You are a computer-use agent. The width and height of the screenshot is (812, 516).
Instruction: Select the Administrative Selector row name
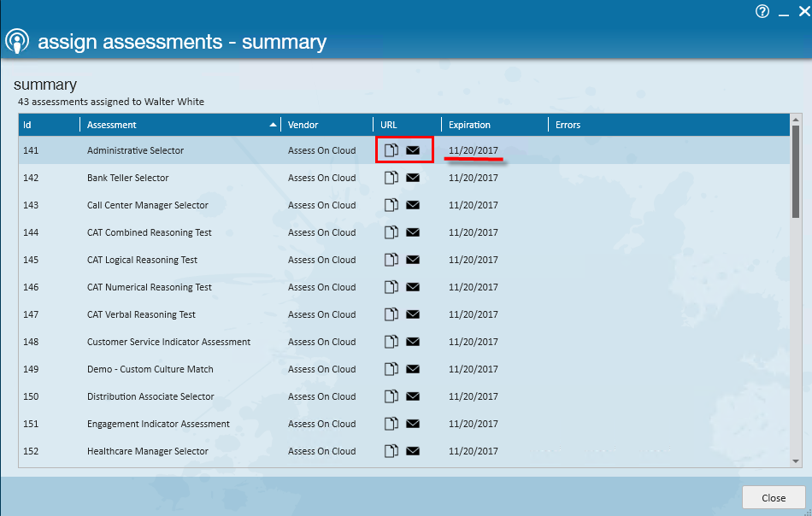135,150
